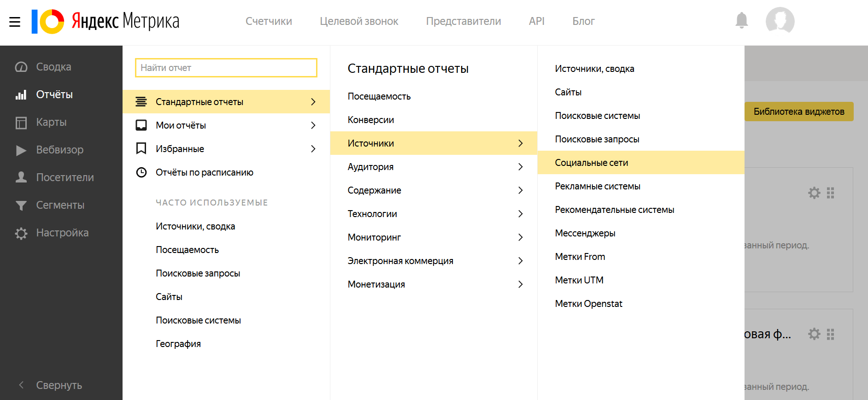Open the hamburger menu icon

[15, 22]
